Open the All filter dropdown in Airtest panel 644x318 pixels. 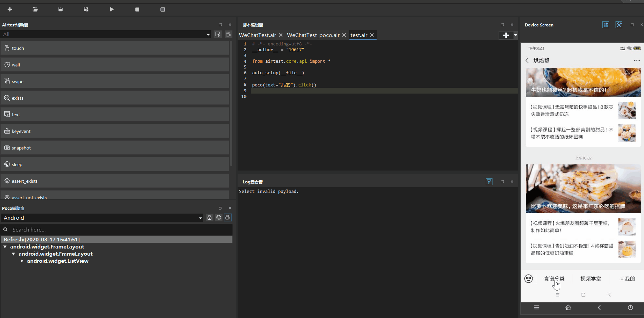[x=106, y=35]
